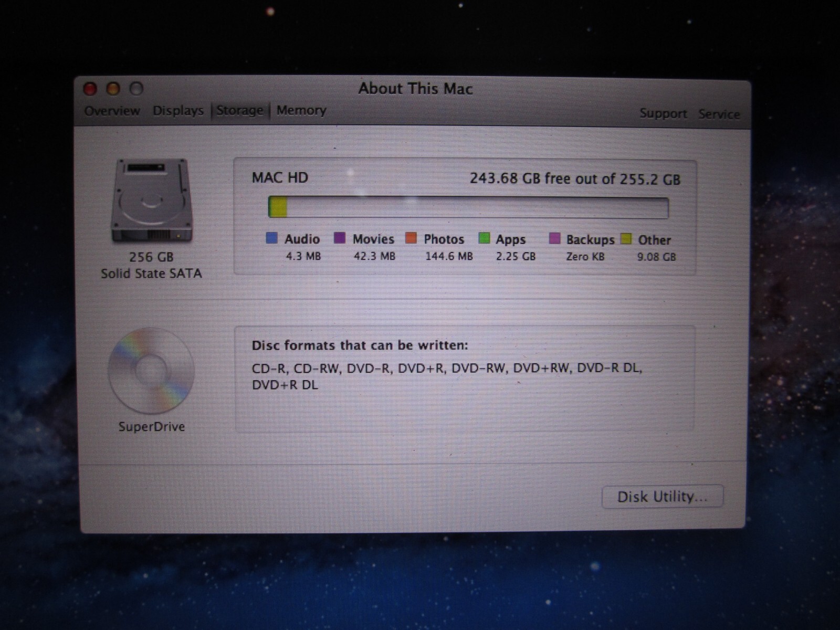The width and height of the screenshot is (840, 630).
Task: Click the Audio 4.3 MB value
Action: 303,256
